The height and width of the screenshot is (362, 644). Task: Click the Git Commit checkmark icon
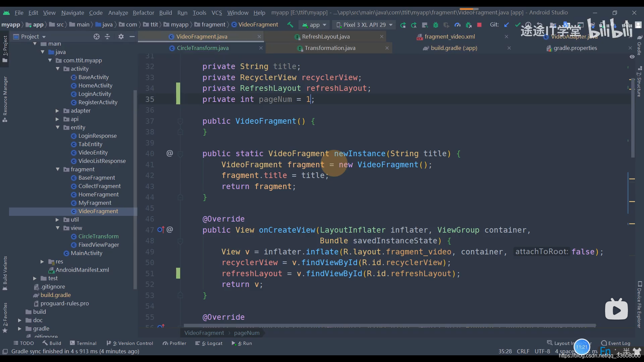[x=518, y=25]
